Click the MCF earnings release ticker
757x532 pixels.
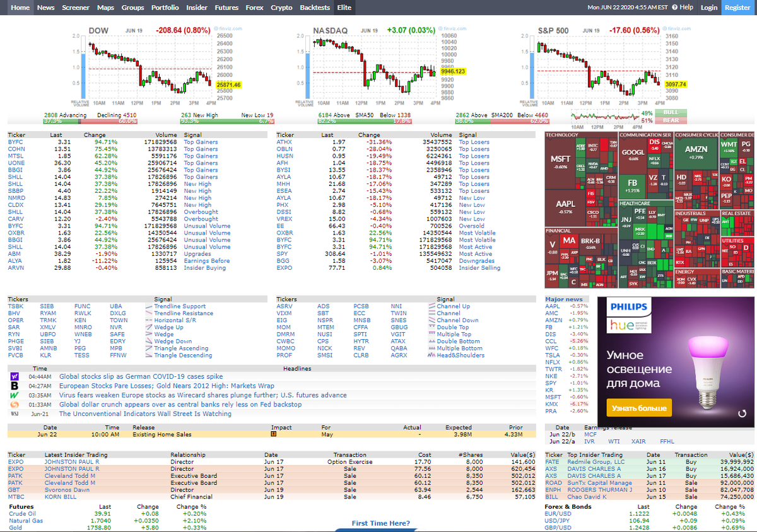590,434
